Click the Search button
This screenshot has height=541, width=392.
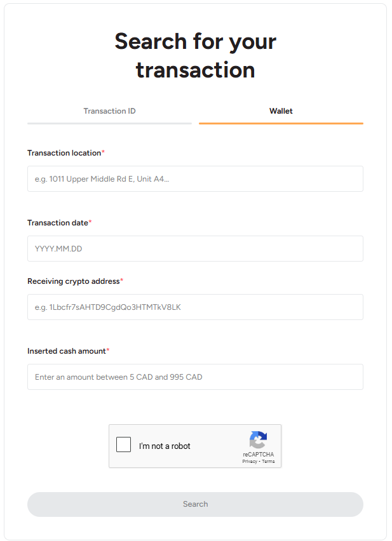click(195, 504)
